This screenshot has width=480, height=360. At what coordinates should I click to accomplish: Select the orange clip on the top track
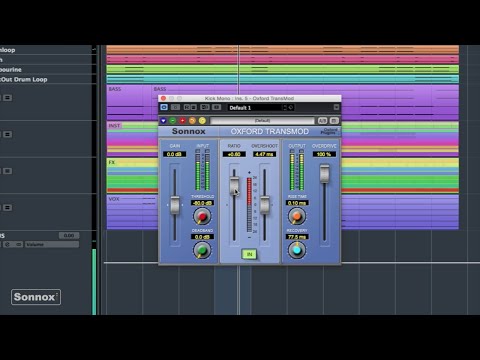click(283, 50)
